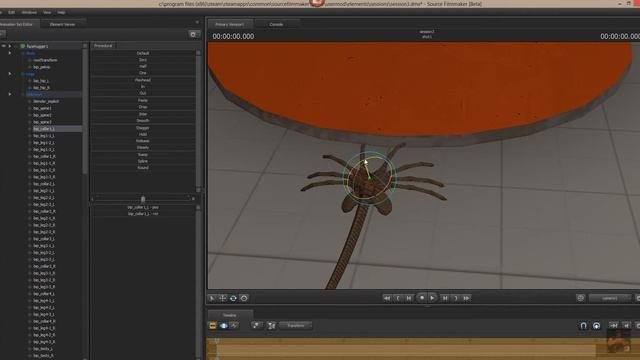Screen dimensions: 640x360
Task: Select facehugger1 in the animation set tree
Action: pyautogui.click(x=37, y=46)
